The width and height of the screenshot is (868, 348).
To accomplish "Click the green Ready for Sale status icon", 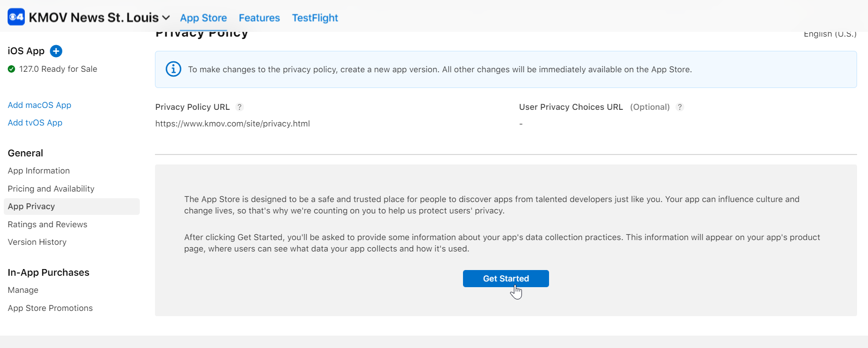I will coord(11,69).
